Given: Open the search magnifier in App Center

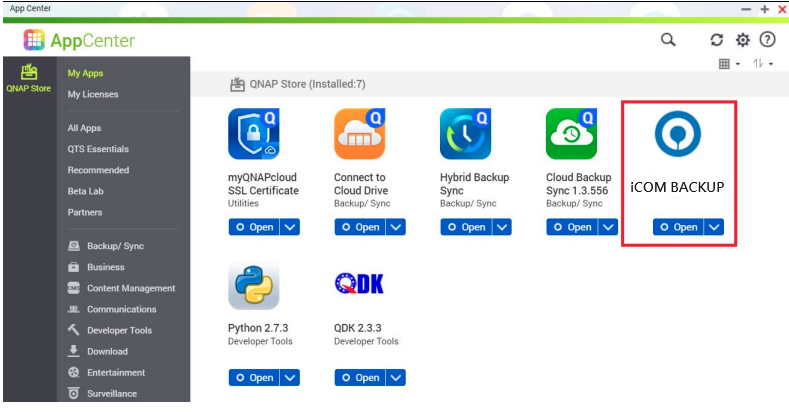Looking at the screenshot, I should pyautogui.click(x=668, y=40).
